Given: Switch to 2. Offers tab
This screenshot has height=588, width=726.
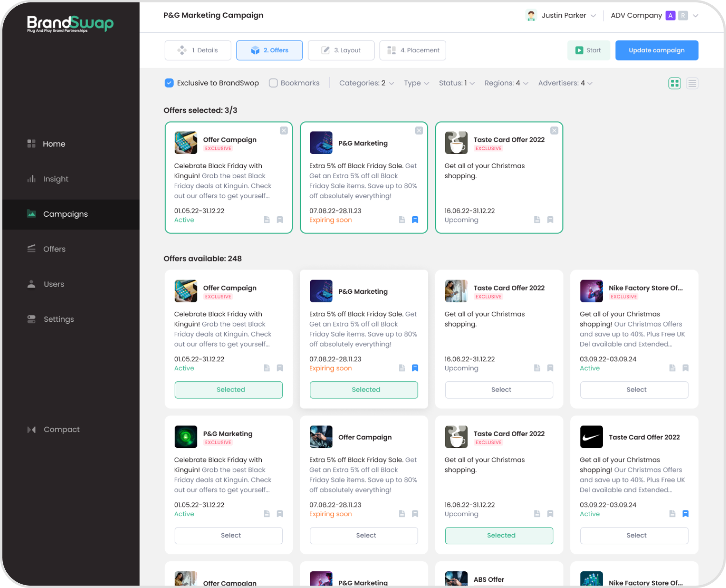Looking at the screenshot, I should [x=269, y=50].
